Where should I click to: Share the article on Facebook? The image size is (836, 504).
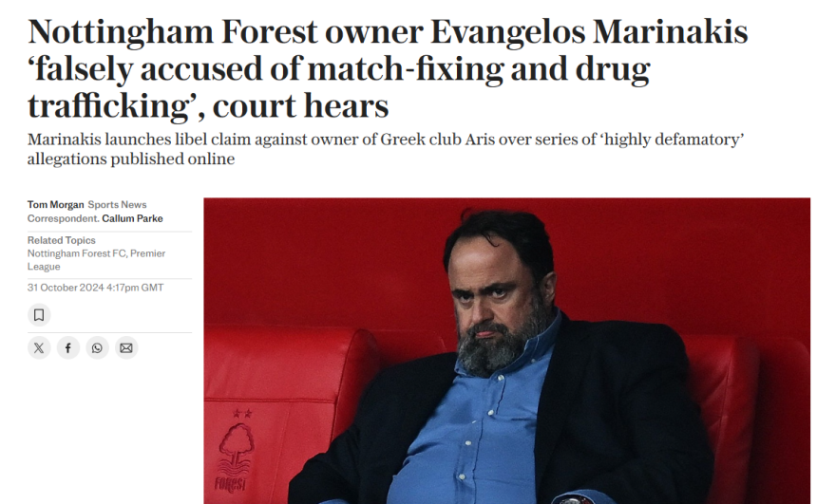tap(68, 348)
